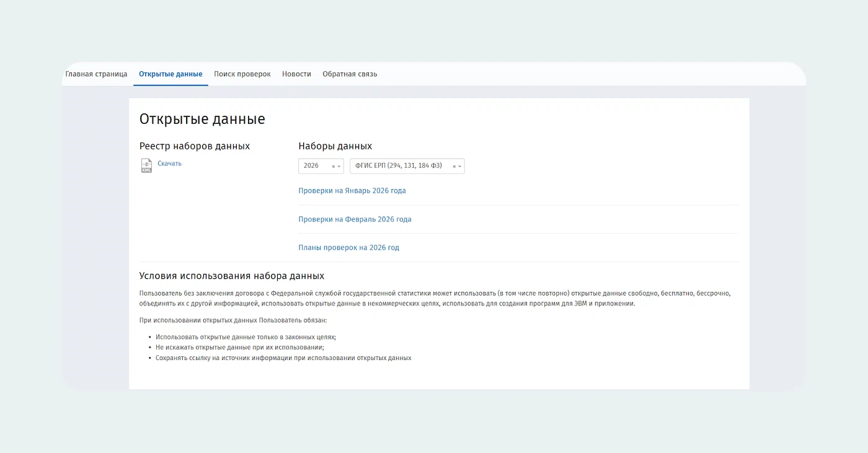Open Планы проверок на 2026 год
868x453 pixels.
(x=348, y=248)
